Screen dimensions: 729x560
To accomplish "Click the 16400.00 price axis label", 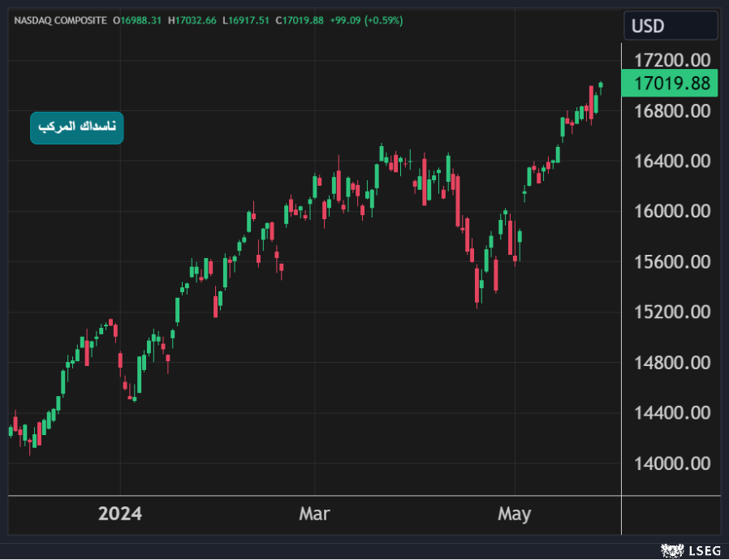I will click(672, 161).
